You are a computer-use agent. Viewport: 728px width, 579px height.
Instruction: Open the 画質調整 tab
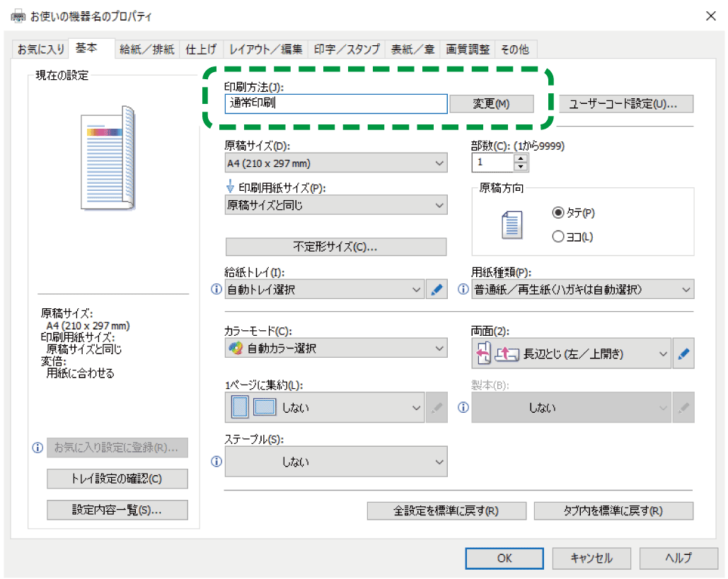tap(467, 49)
